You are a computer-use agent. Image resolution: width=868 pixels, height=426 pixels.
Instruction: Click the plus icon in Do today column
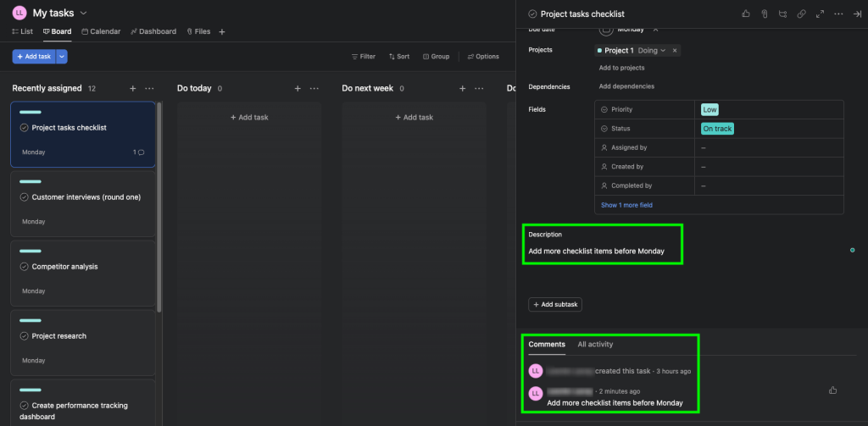coord(298,89)
